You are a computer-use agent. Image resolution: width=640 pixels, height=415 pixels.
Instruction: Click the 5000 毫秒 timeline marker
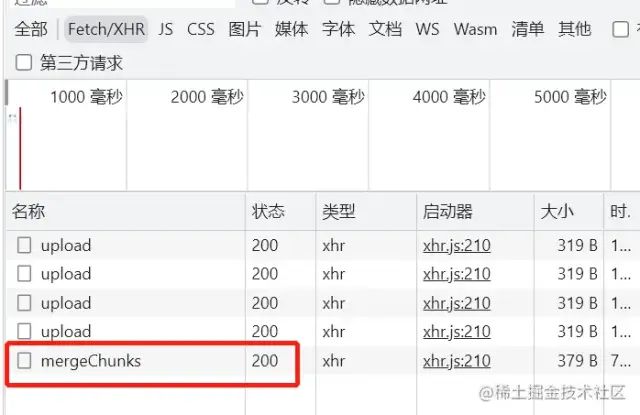tap(570, 97)
